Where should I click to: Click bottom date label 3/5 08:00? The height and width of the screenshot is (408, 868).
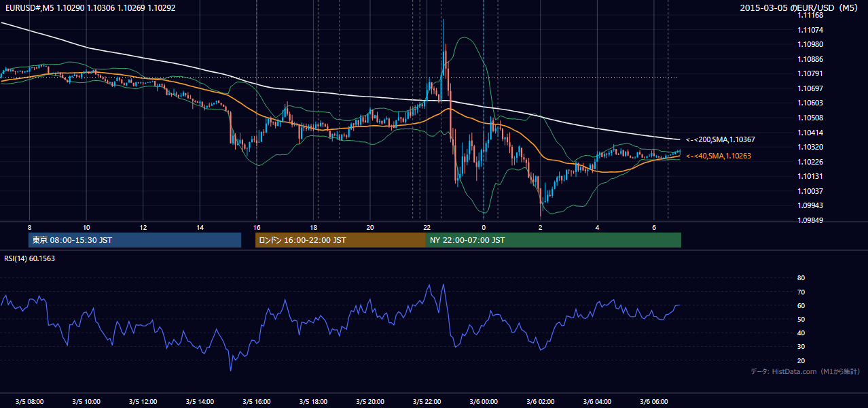[29, 402]
